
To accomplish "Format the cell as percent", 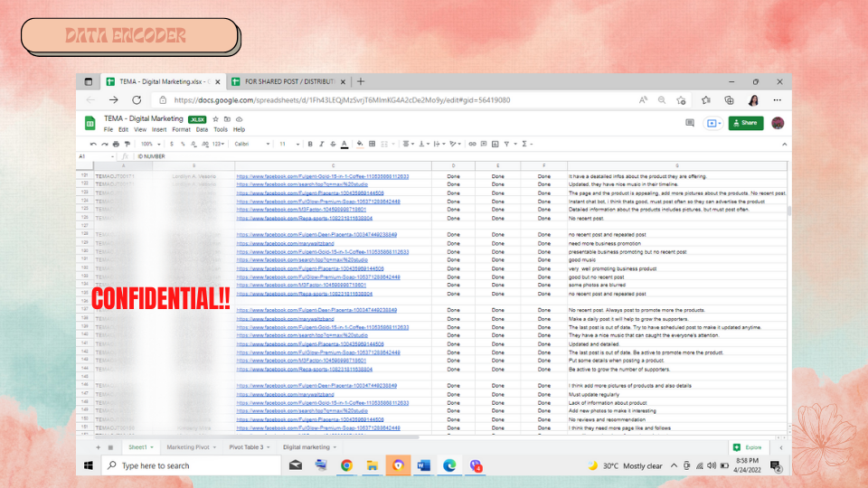I will pyautogui.click(x=183, y=144).
